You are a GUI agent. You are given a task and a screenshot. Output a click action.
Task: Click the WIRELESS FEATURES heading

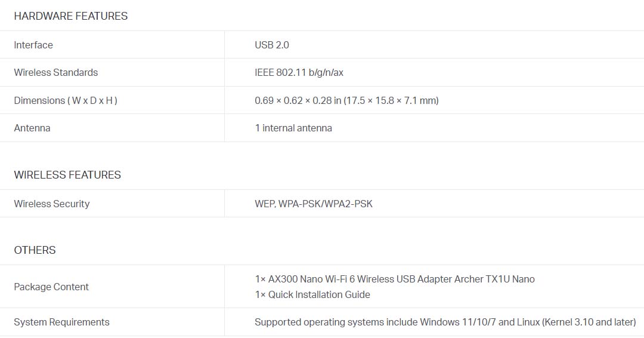[67, 175]
